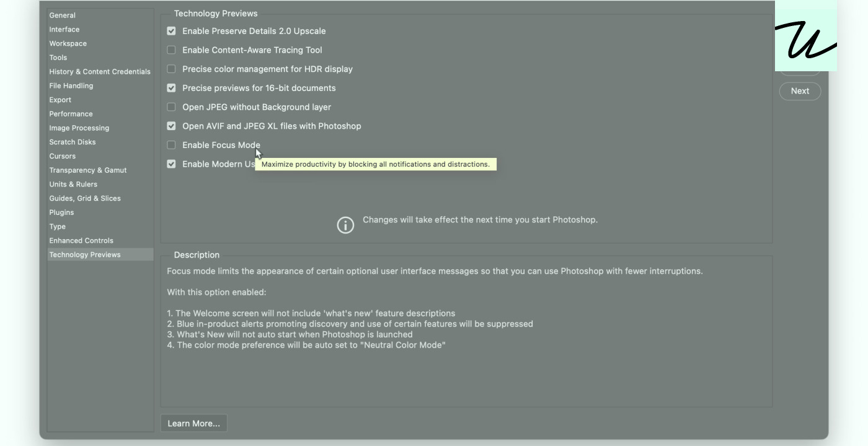Uncheck Enable Preserve Details 2.0 Upscale

[171, 31]
